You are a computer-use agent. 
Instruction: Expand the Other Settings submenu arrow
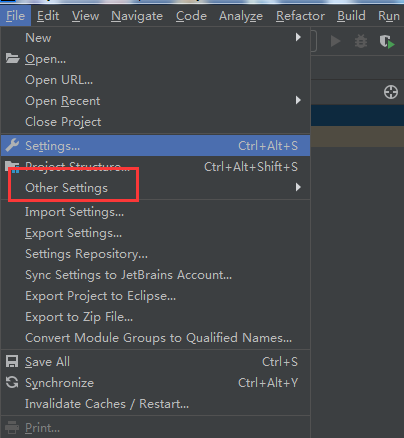click(298, 187)
